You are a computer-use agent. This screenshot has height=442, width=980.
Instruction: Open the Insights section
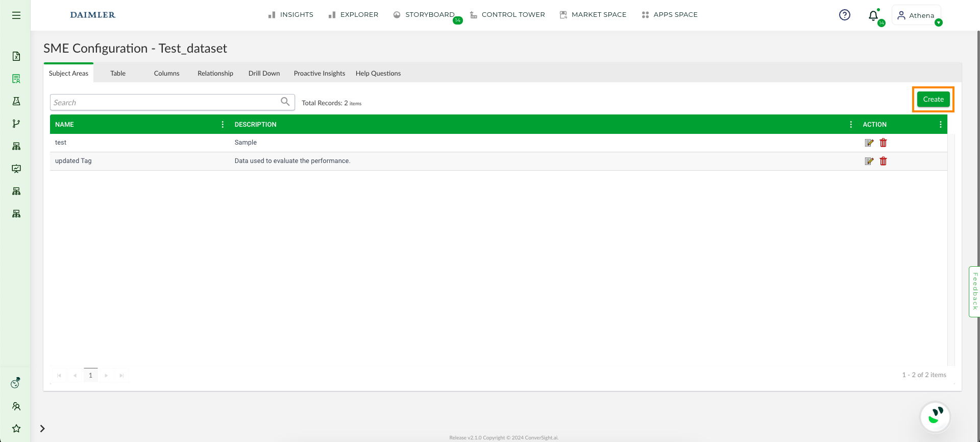[291, 15]
